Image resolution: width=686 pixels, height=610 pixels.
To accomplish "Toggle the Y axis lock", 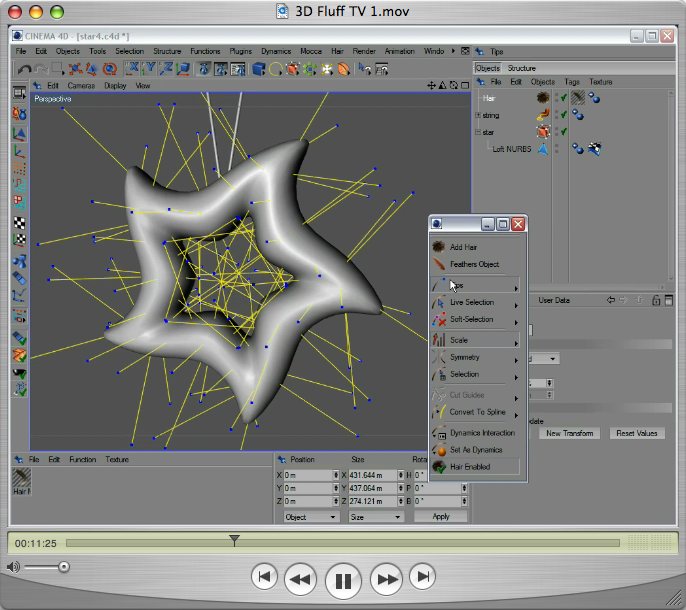I will 150,69.
